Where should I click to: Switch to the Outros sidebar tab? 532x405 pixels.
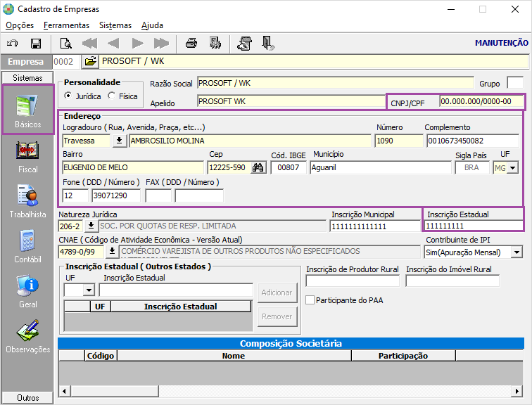tap(28, 397)
